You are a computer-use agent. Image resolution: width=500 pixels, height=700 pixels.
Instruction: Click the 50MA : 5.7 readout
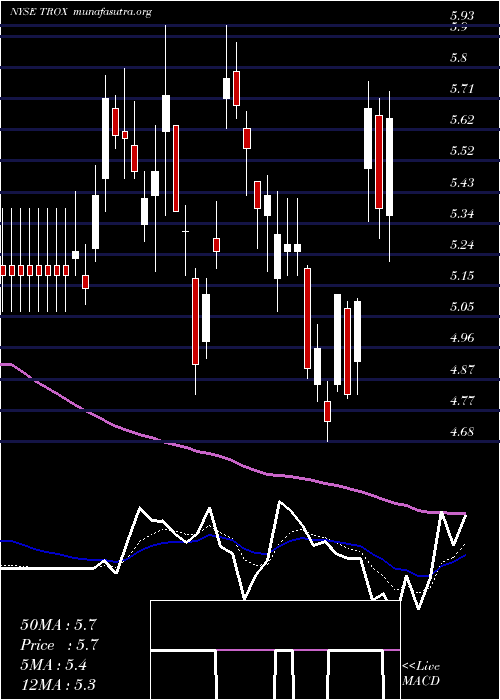tap(58, 625)
